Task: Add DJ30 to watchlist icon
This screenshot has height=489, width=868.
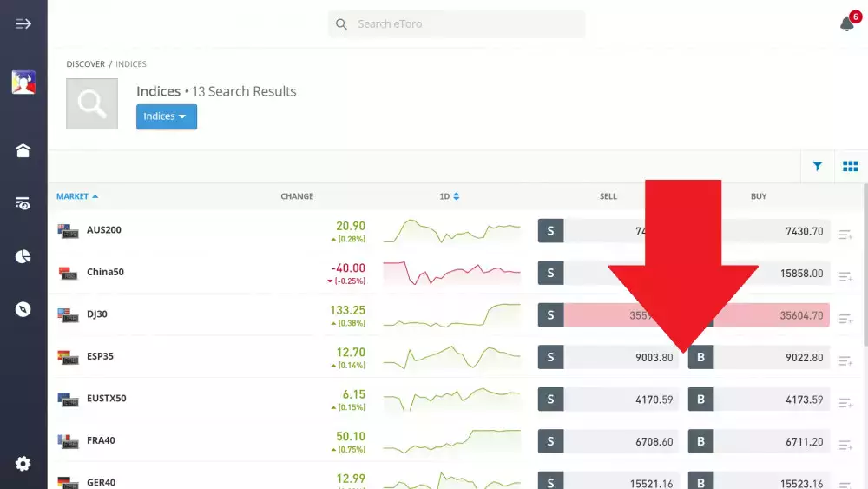Action: click(x=845, y=319)
